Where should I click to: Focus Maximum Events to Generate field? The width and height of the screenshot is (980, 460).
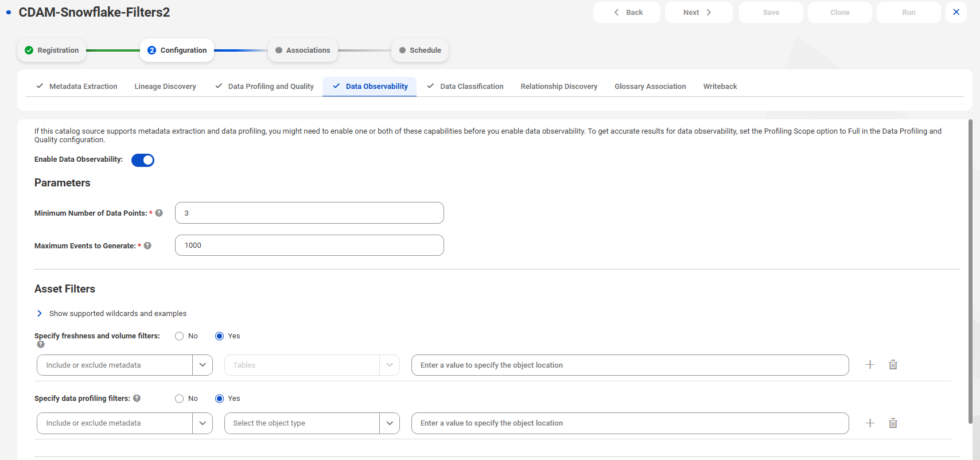[309, 245]
